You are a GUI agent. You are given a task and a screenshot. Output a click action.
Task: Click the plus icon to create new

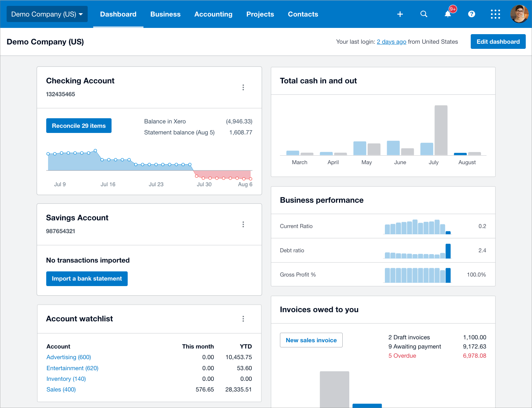tap(400, 14)
